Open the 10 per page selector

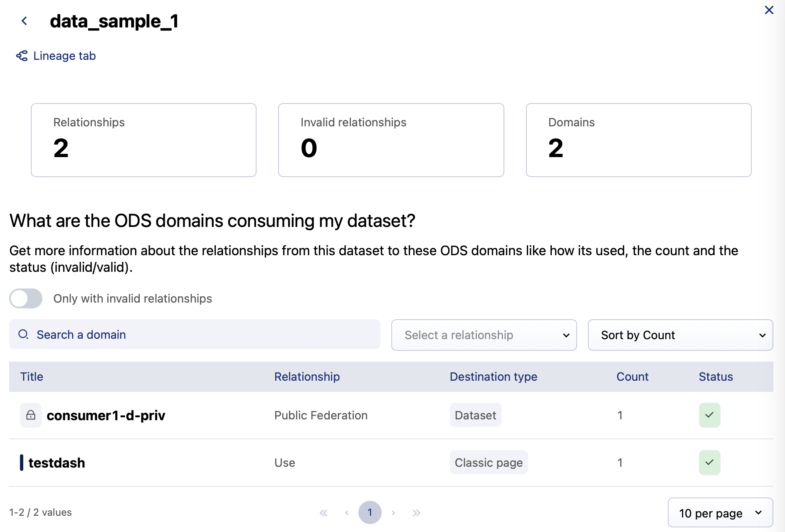720,513
